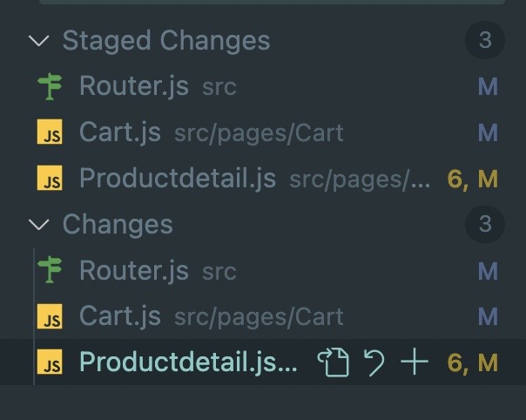Discard changes icon for Productdetail.js

[374, 362]
